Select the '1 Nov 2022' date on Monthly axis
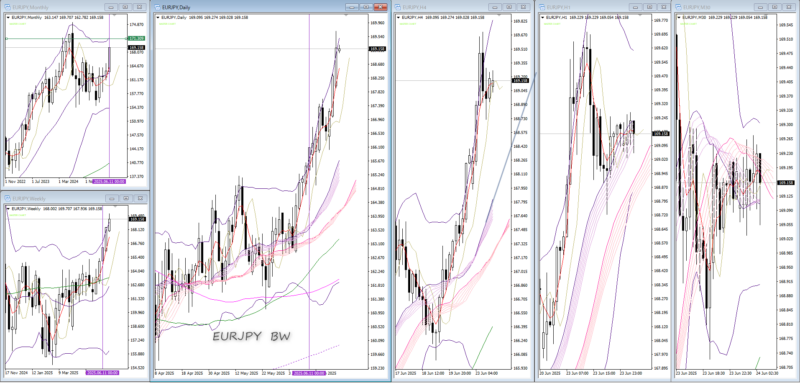 click(x=14, y=181)
